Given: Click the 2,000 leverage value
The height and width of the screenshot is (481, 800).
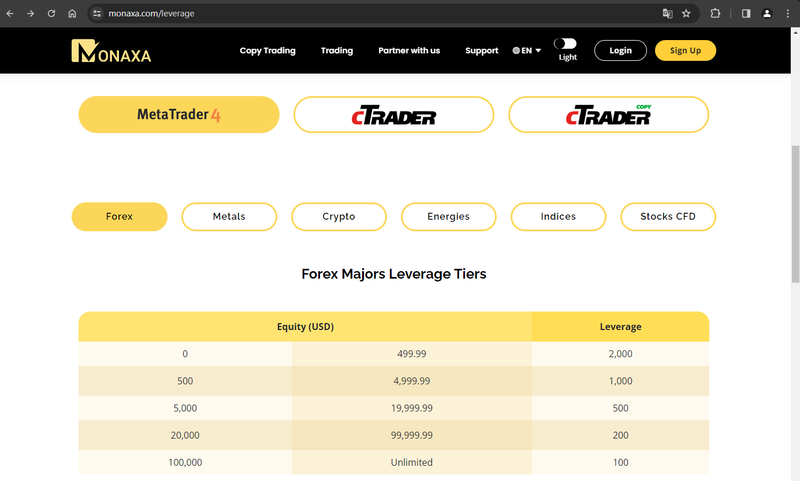Looking at the screenshot, I should pos(620,353).
